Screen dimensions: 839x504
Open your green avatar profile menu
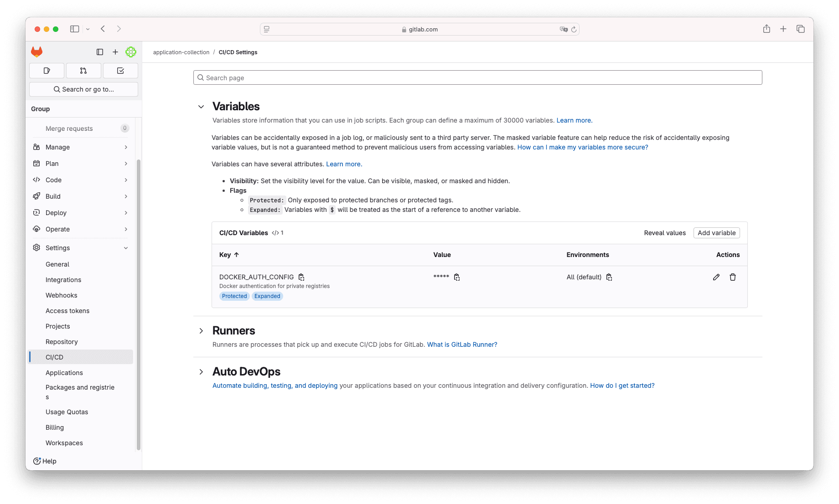tap(131, 52)
